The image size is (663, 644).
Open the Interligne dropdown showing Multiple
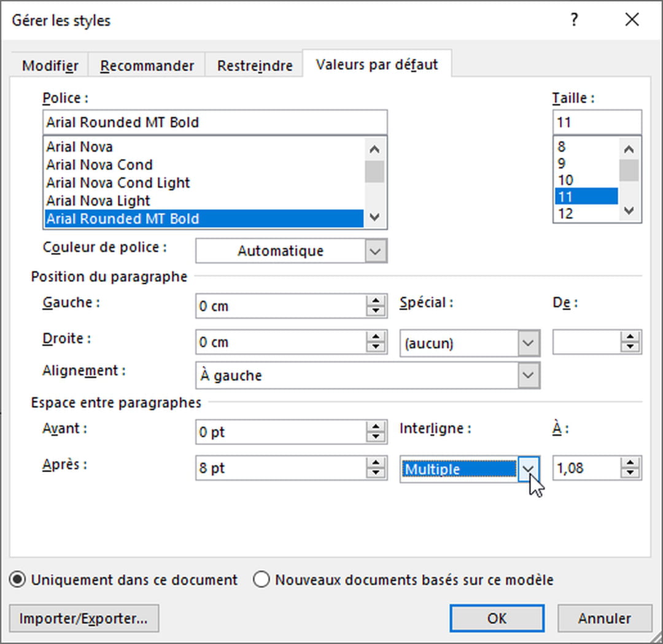coord(528,468)
